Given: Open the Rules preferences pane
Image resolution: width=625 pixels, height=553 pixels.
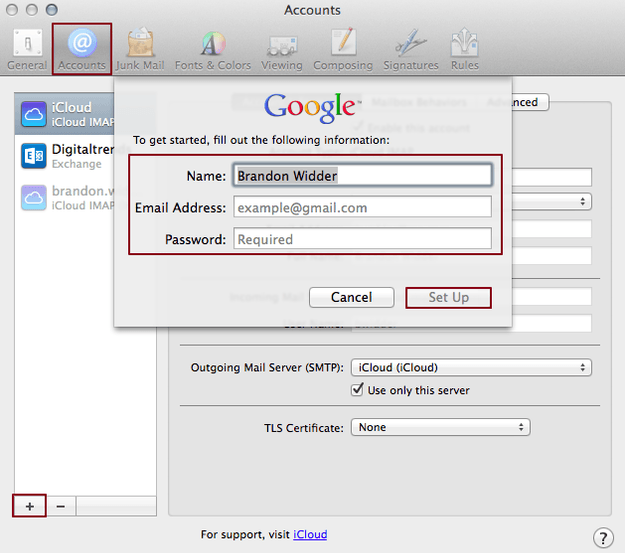Looking at the screenshot, I should pyautogui.click(x=465, y=50).
